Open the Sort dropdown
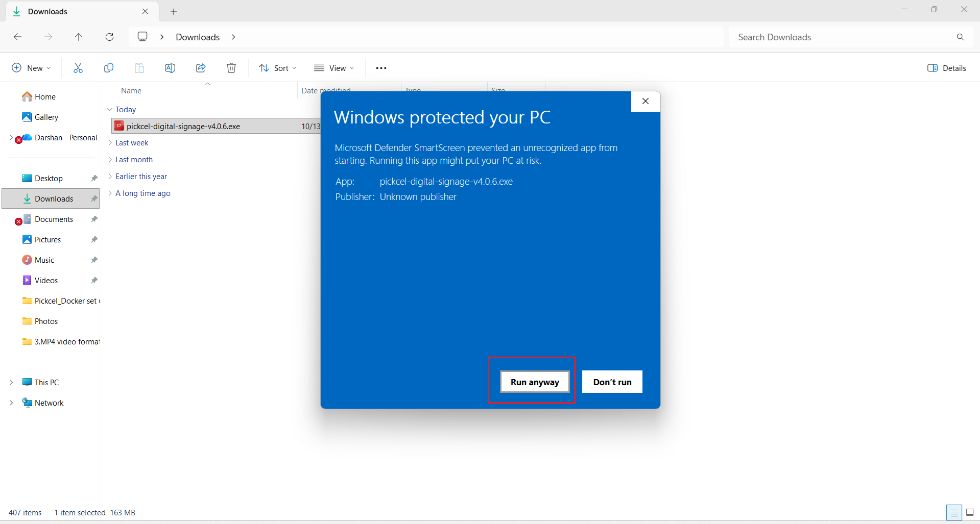This screenshot has width=980, height=524. coord(277,68)
